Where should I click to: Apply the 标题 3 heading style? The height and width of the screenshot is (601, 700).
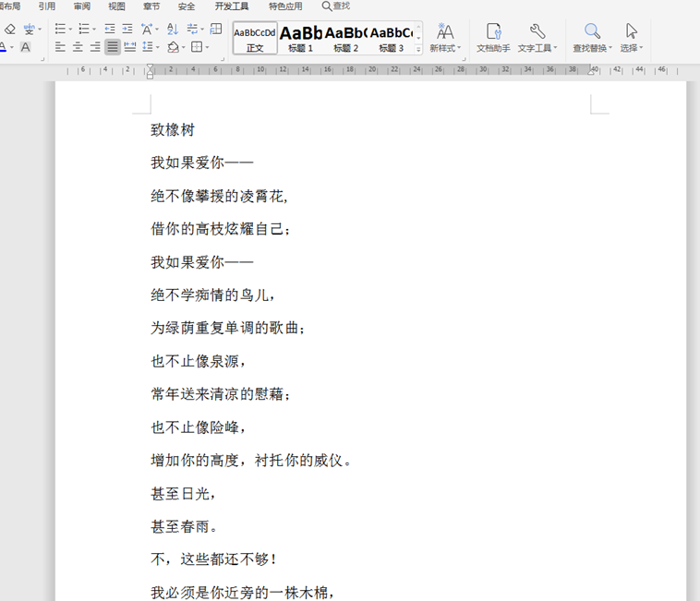(x=391, y=39)
